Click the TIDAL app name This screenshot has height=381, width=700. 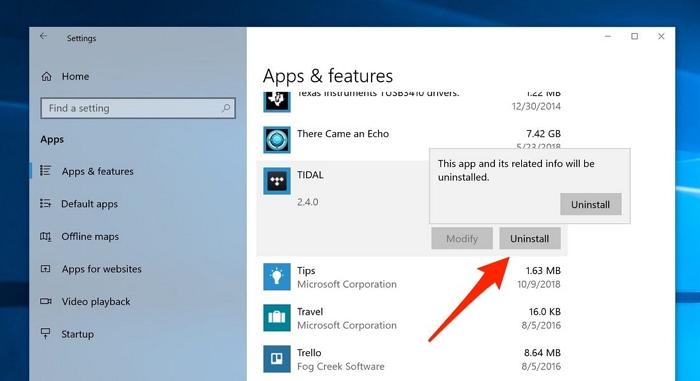click(x=310, y=175)
